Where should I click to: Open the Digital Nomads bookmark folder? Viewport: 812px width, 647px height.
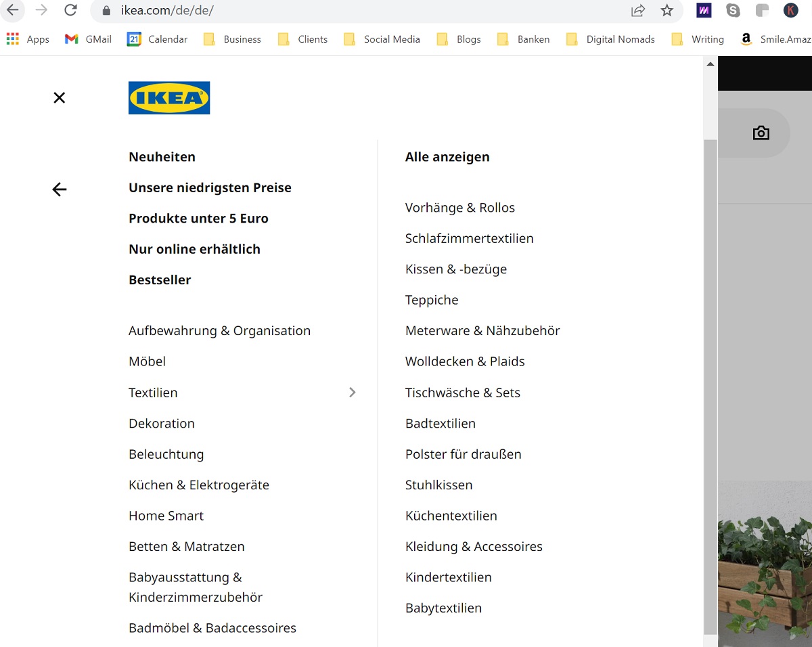click(610, 39)
